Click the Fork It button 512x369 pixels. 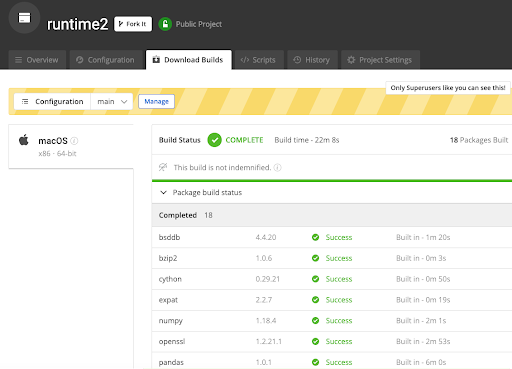pyautogui.click(x=133, y=24)
